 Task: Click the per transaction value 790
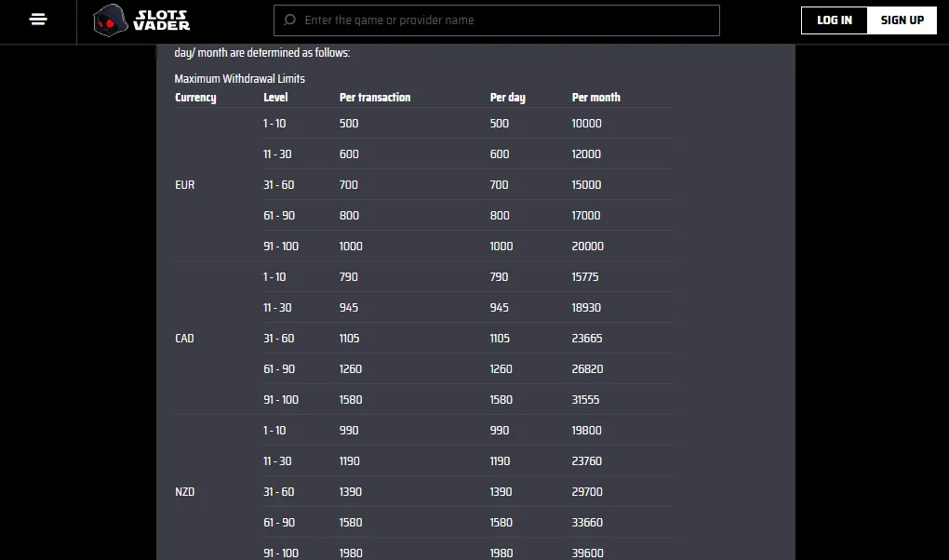[349, 277]
